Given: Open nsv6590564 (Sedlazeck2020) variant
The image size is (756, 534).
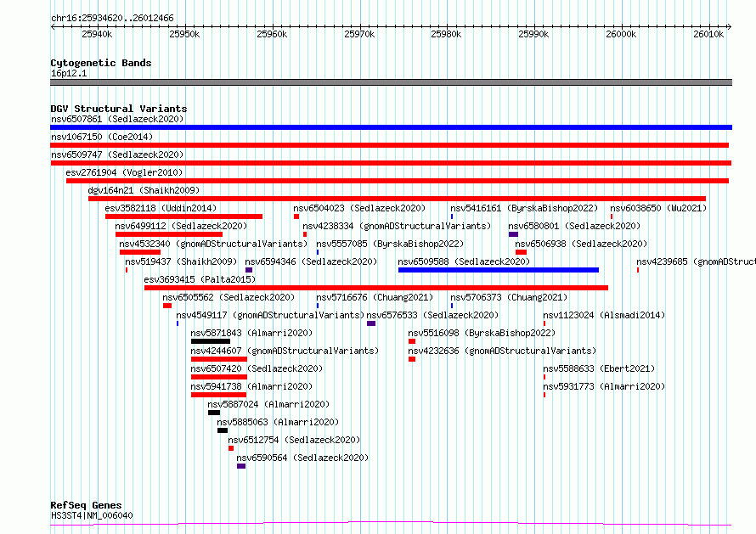Looking at the screenshot, I should (x=302, y=458).
